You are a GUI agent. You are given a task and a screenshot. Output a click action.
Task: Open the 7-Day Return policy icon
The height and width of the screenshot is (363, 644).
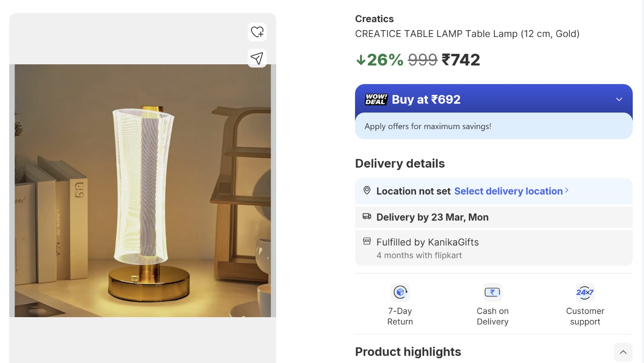400,292
